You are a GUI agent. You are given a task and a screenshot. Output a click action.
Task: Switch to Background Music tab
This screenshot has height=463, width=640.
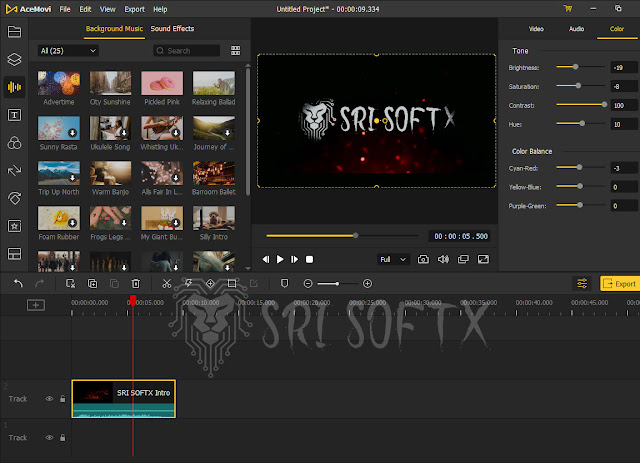click(114, 29)
